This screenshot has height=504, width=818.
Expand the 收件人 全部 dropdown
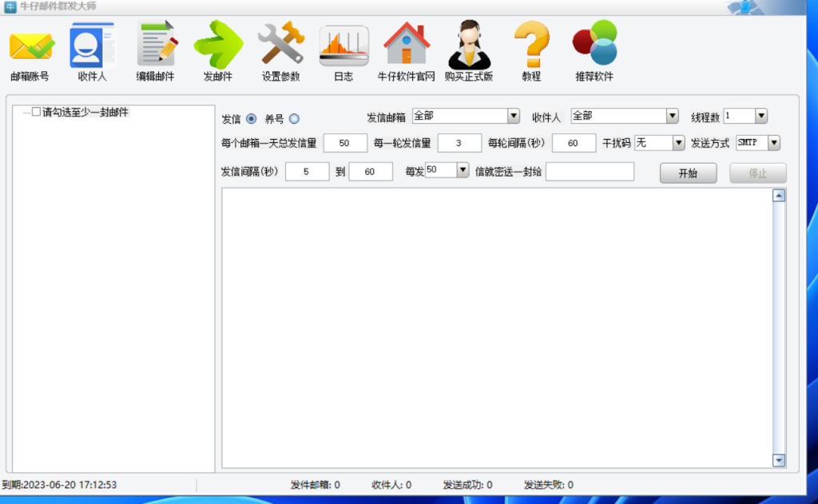(x=672, y=117)
